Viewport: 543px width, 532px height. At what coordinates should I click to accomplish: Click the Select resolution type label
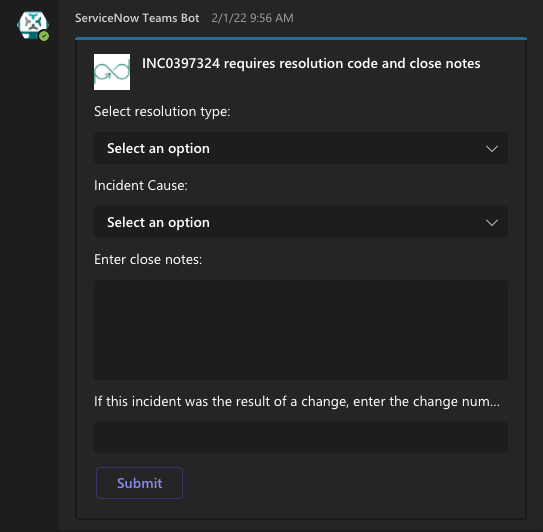(x=162, y=112)
